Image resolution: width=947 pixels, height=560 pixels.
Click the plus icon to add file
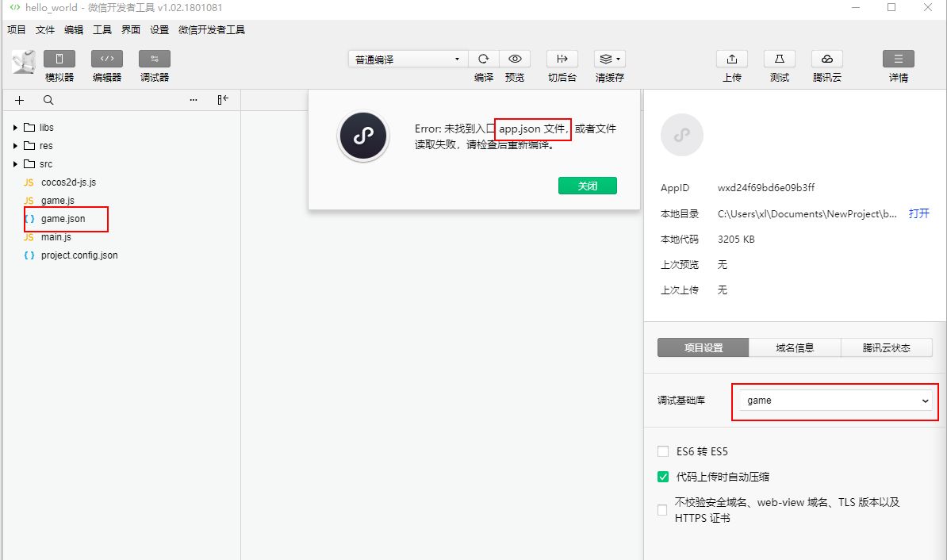[19, 100]
